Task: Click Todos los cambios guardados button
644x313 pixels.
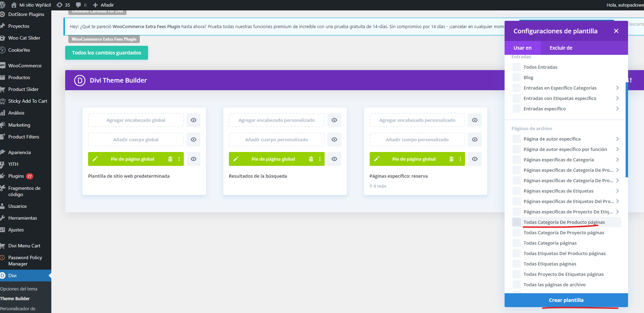Action: (106, 53)
